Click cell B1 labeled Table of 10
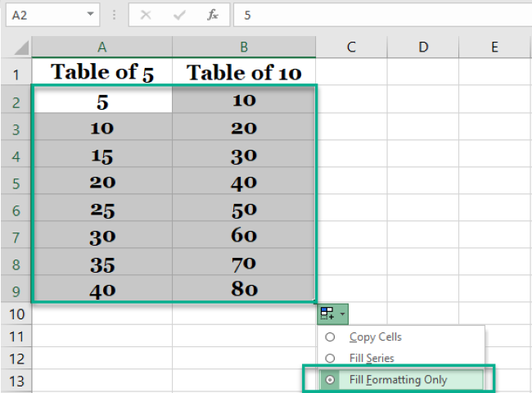The image size is (532, 393). click(244, 72)
